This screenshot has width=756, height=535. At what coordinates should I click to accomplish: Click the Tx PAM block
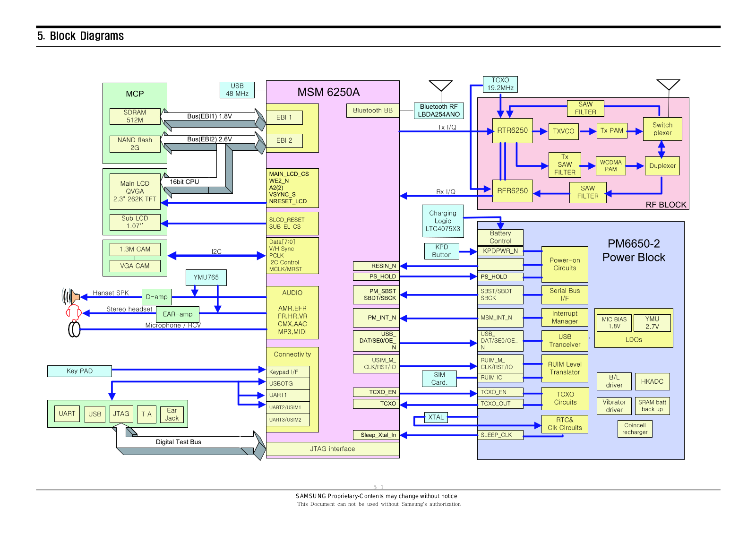pyautogui.click(x=612, y=130)
